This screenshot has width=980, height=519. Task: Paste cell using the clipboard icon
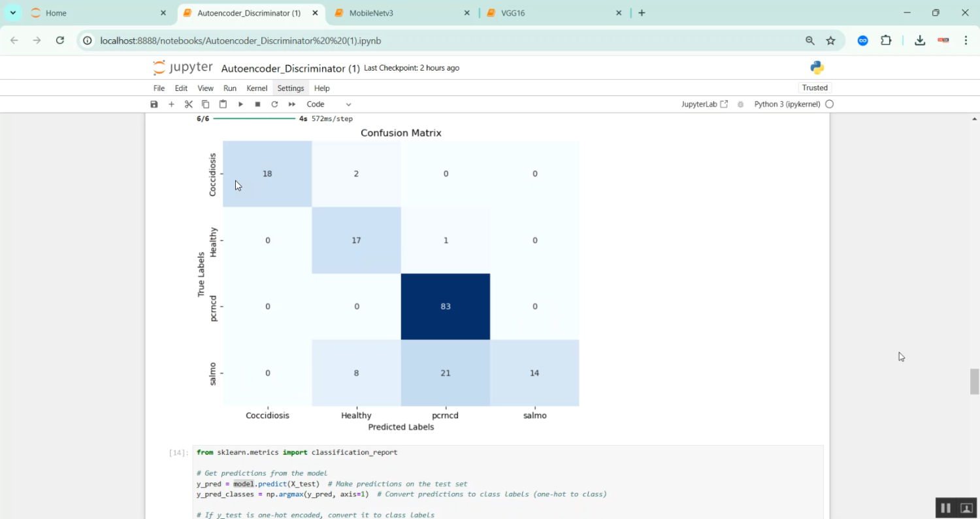pos(223,105)
